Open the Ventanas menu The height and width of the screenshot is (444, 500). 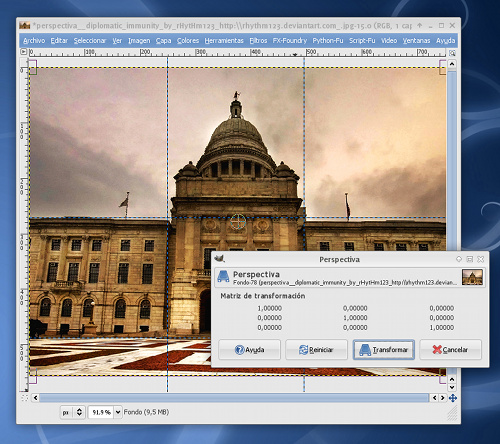click(416, 41)
